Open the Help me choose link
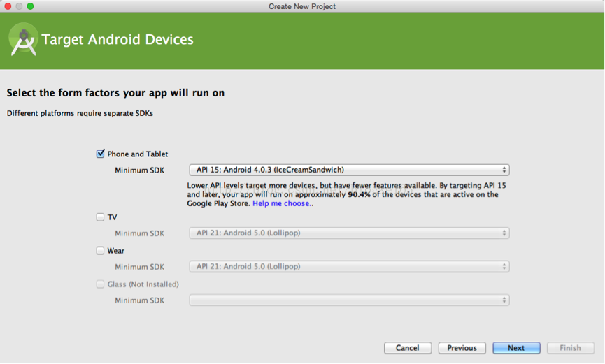This screenshot has height=364, width=605. click(x=281, y=203)
